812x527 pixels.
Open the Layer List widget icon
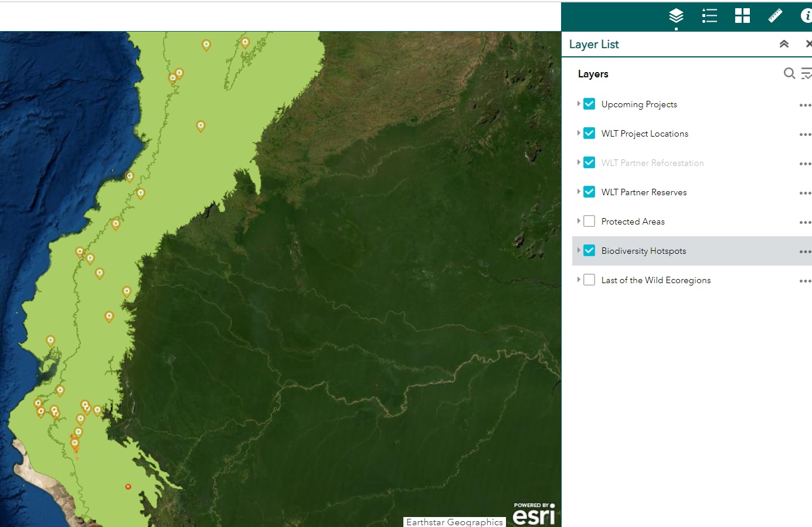[676, 16]
